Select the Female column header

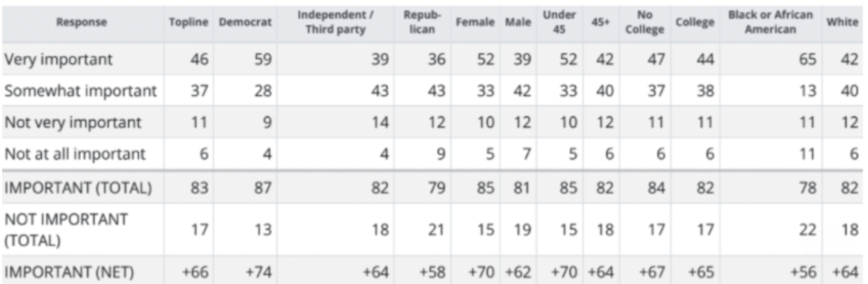point(475,22)
